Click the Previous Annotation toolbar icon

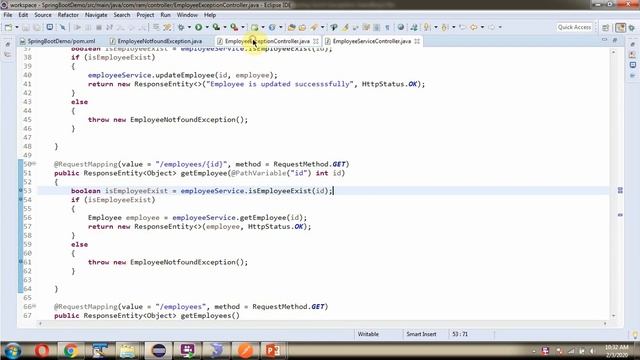point(445,27)
